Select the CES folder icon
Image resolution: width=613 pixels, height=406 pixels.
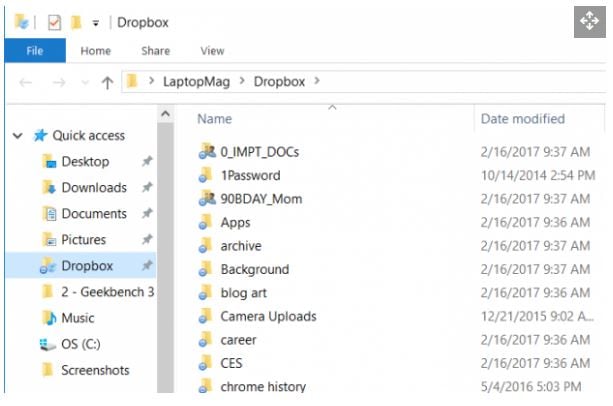(x=205, y=363)
